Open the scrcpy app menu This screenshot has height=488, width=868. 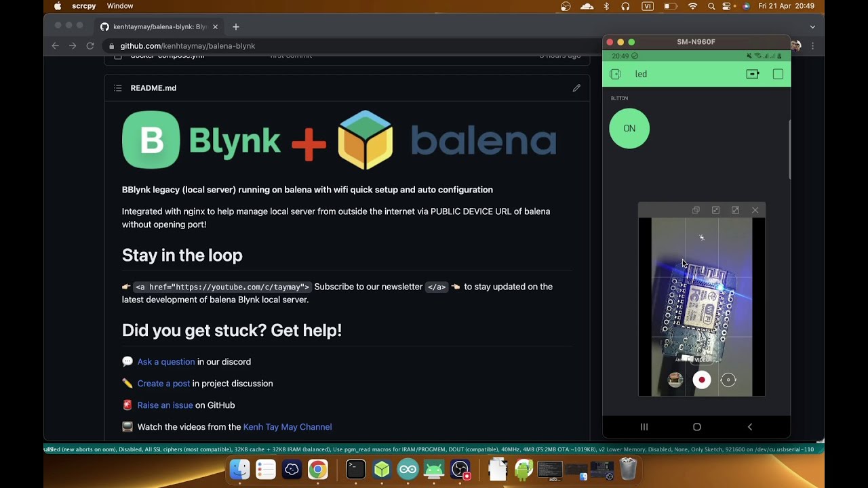pyautogui.click(x=84, y=6)
